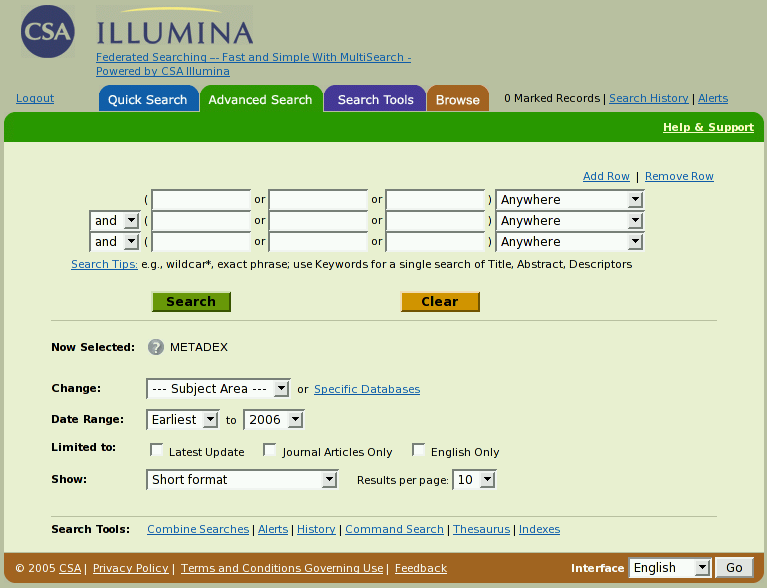Open the Indexes link

coord(539,529)
